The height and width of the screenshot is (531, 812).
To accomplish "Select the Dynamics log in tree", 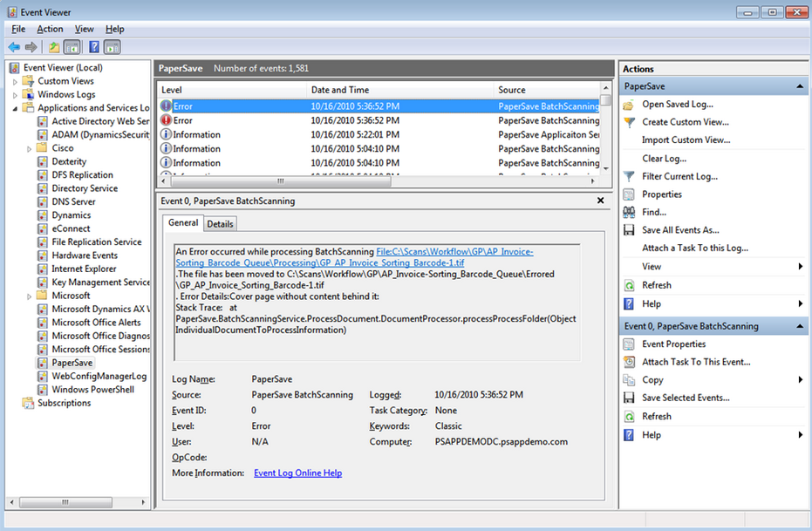I will 71,215.
